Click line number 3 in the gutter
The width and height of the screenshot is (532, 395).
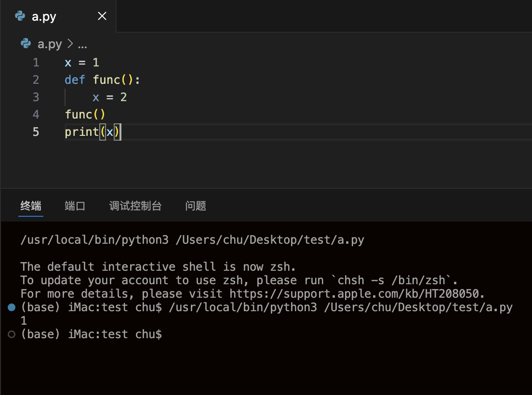coord(36,97)
